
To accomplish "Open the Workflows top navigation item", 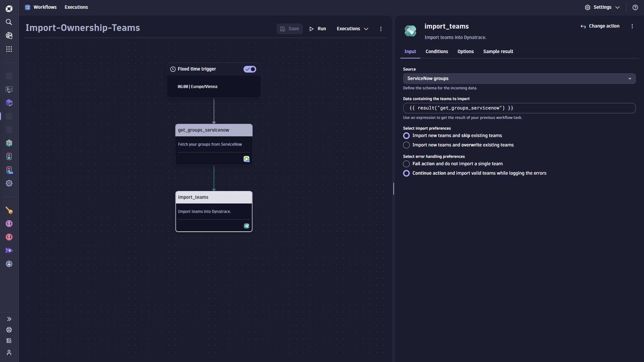I will (41, 7).
